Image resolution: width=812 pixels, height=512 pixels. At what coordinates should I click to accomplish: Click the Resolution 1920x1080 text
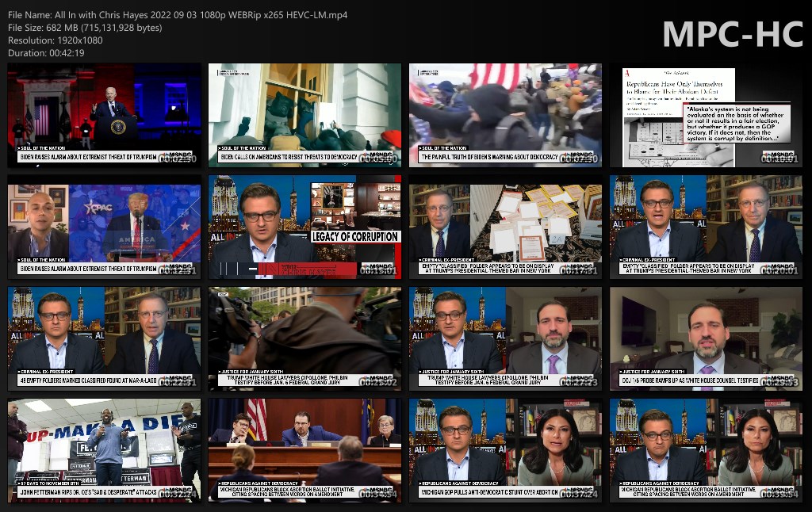tap(56, 40)
